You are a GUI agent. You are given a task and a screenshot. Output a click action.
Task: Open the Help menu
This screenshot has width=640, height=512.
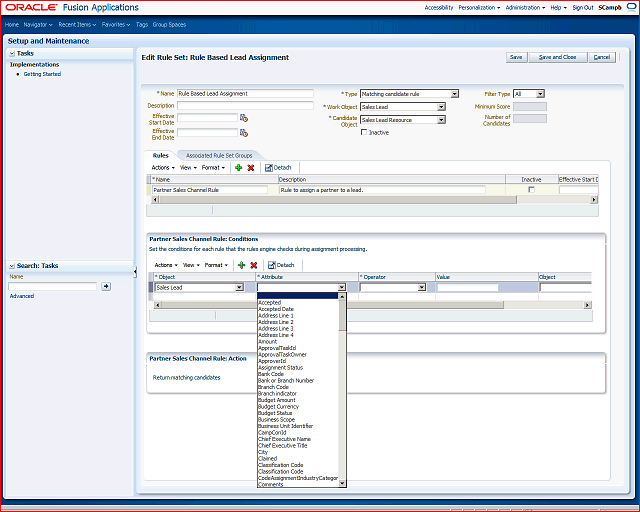[558, 7]
